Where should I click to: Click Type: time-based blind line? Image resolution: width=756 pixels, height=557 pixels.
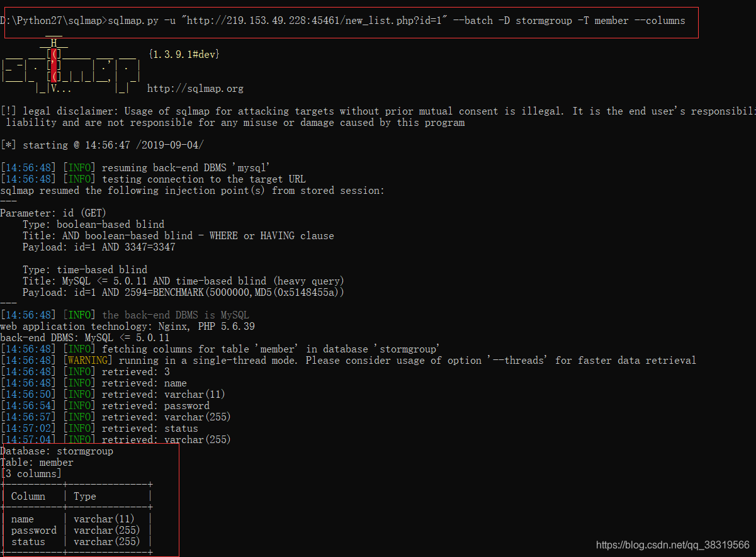pos(85,270)
